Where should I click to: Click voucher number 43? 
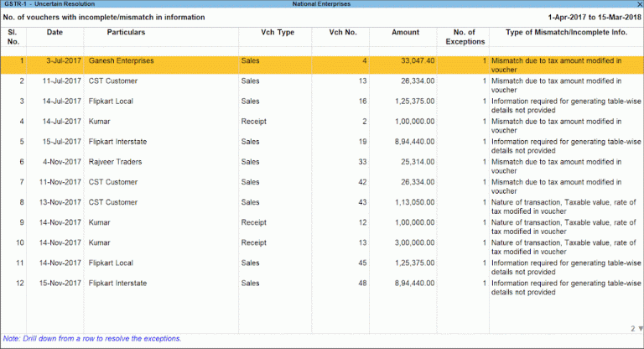click(x=362, y=202)
